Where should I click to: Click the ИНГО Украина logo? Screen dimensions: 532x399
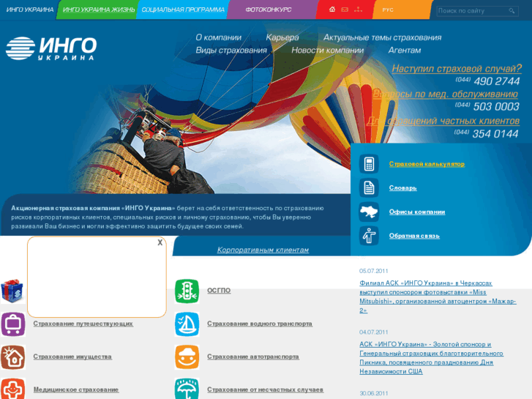[x=51, y=48]
